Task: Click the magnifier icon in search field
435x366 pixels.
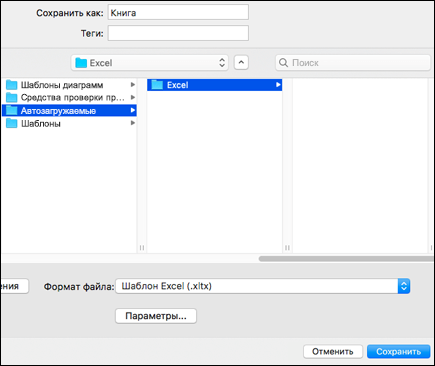Action: point(283,63)
